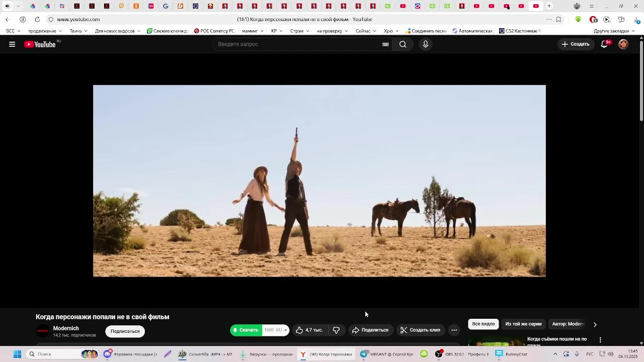The image size is (644, 362).
Task: Open RutonyChat in the taskbar
Action: (511, 354)
